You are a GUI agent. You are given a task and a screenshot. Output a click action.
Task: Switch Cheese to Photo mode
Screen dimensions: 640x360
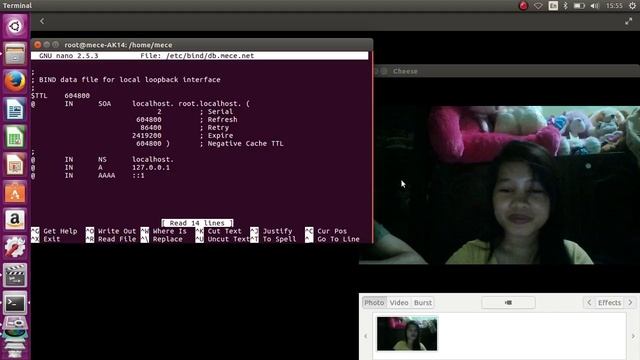[374, 302]
